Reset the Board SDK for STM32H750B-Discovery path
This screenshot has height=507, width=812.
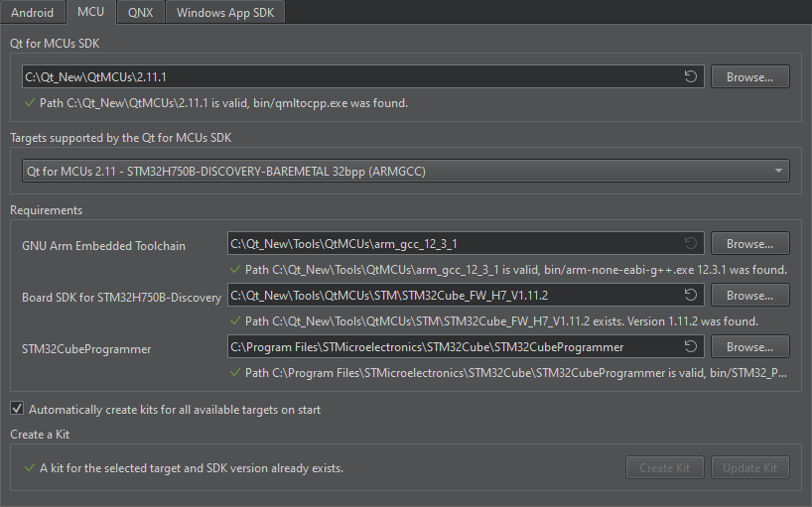(x=690, y=295)
